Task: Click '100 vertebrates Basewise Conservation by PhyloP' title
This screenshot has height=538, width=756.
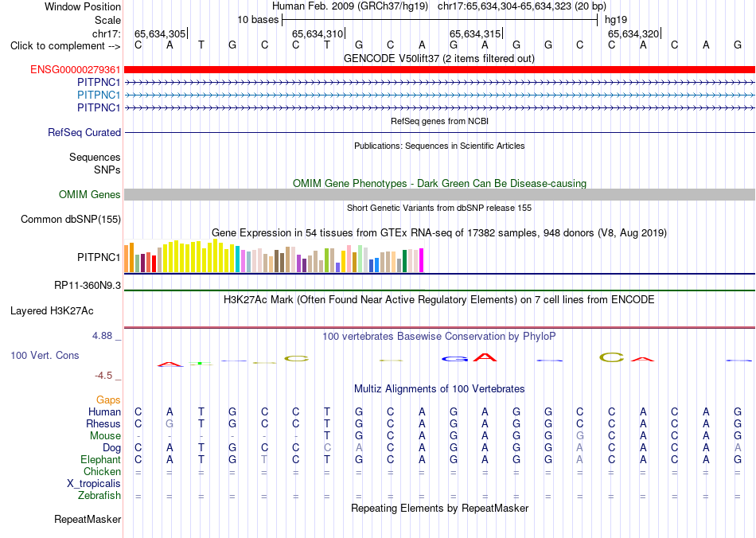Action: point(438,337)
